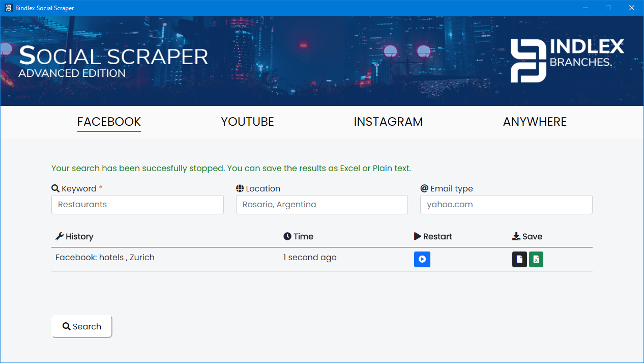Select the 'Facebook: hotels , Zurich' history entry
Screen dimensions: 644x363
tap(105, 257)
